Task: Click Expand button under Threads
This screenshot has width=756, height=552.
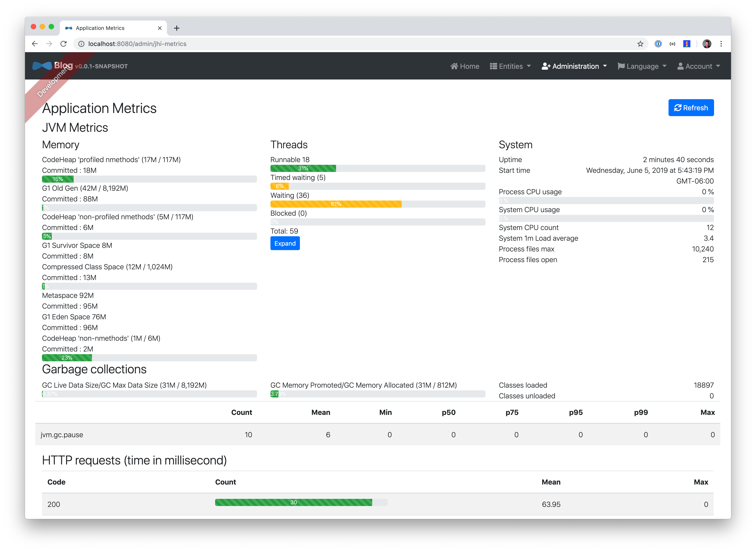Action: (285, 243)
